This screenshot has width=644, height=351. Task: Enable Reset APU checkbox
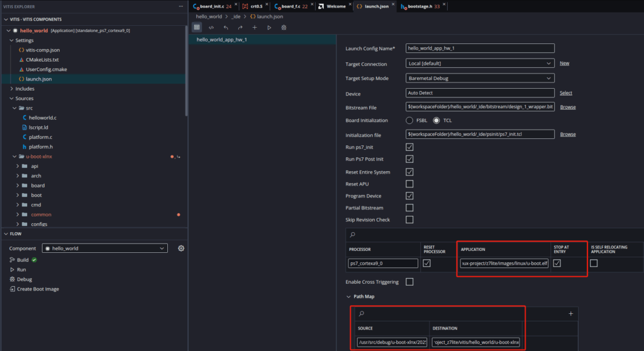tap(409, 184)
